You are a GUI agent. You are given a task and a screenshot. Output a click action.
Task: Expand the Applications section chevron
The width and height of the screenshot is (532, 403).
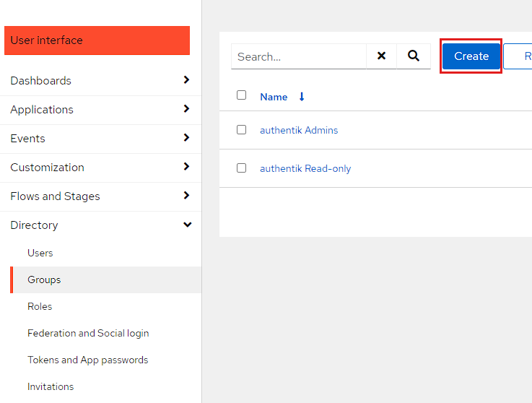click(x=186, y=109)
